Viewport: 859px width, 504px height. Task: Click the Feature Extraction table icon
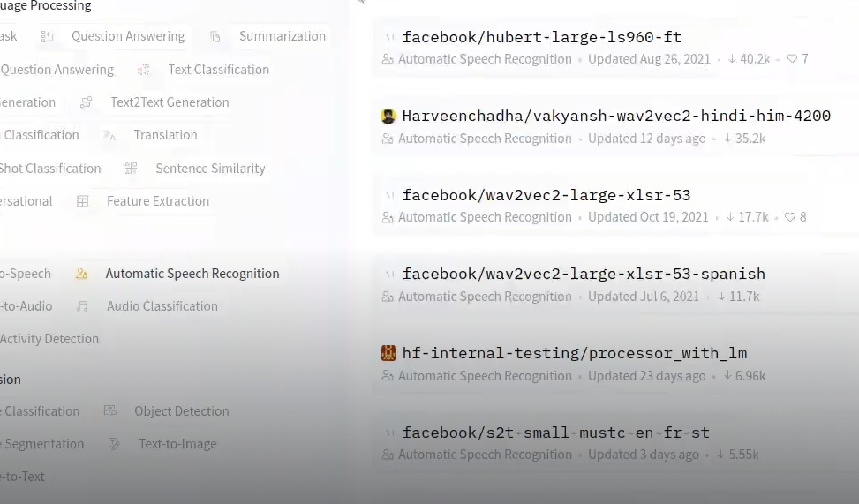click(x=82, y=201)
